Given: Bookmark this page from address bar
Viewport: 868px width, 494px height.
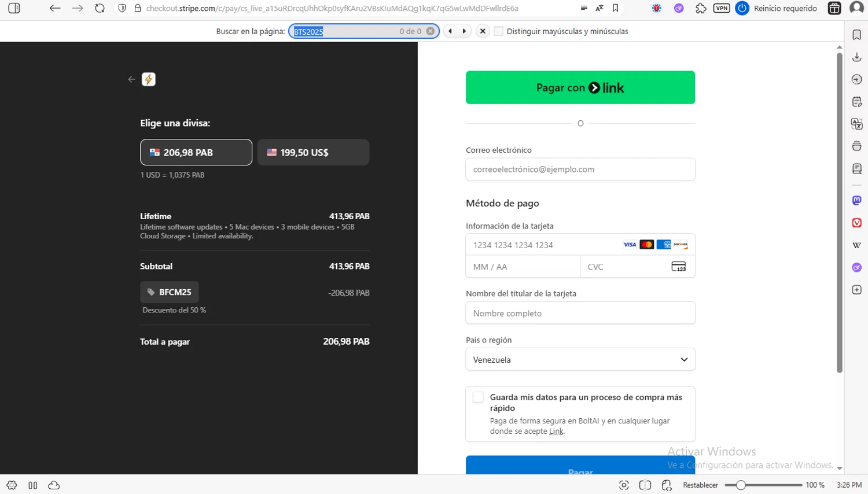Looking at the screenshot, I should [x=616, y=8].
